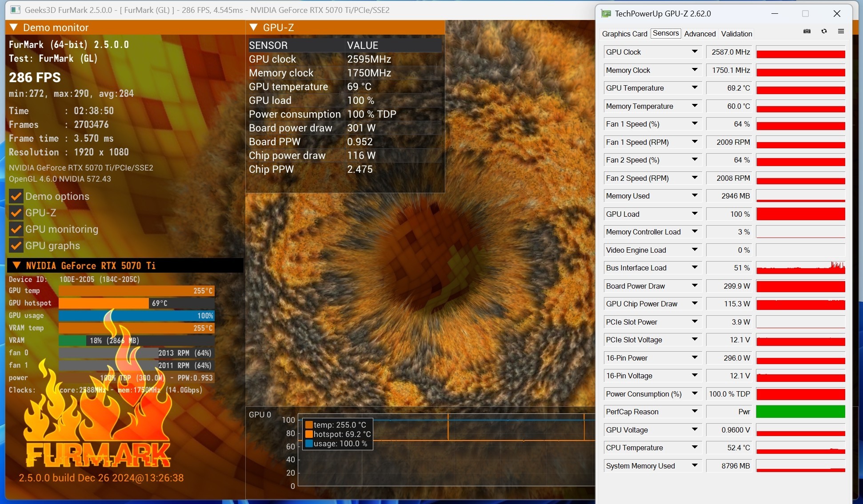The image size is (863, 504).
Task: Toggle the GPU graphs checkbox
Action: 16,246
